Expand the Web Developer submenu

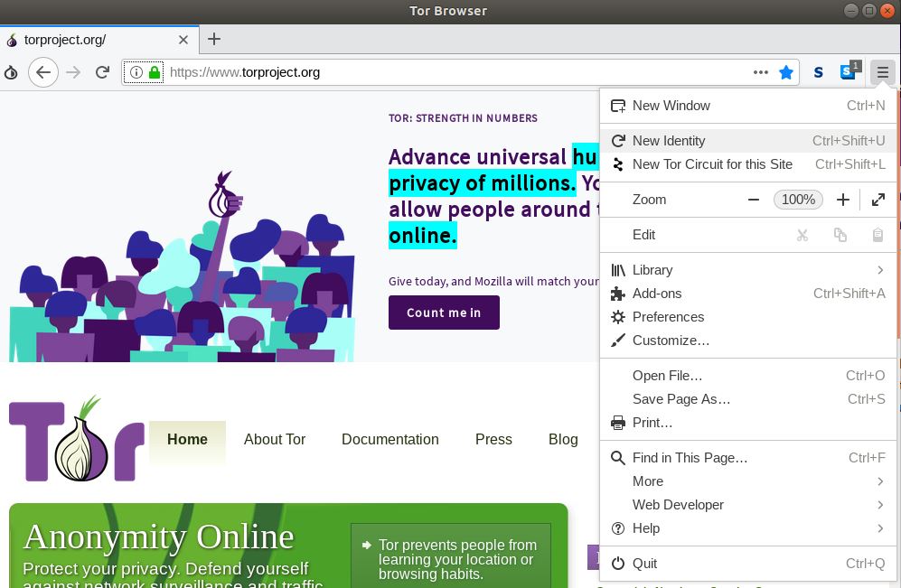point(747,505)
